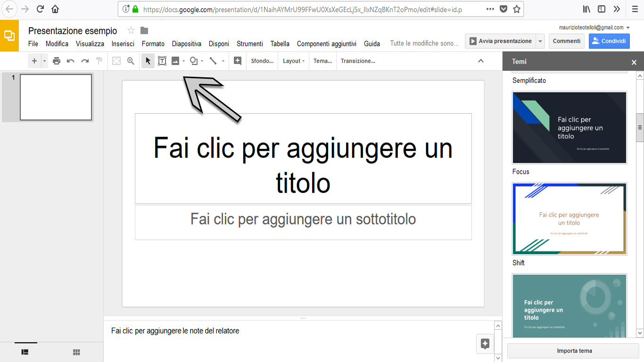Click the zoom magnifier tool
The width and height of the screenshot is (644, 362).
coord(131,61)
